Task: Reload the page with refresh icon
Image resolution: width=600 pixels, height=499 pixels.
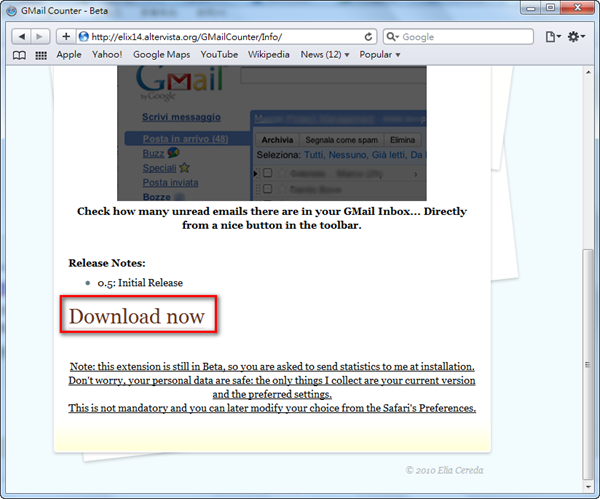Action: click(368, 37)
